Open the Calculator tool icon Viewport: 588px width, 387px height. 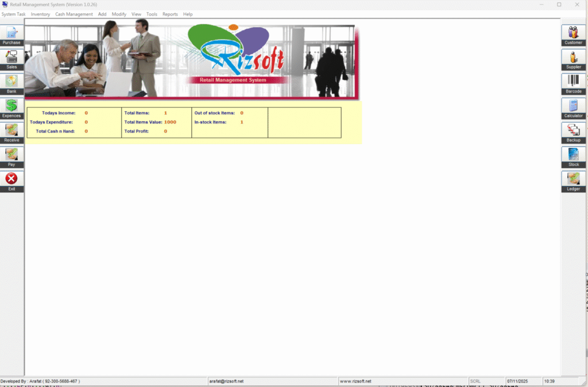(573, 106)
